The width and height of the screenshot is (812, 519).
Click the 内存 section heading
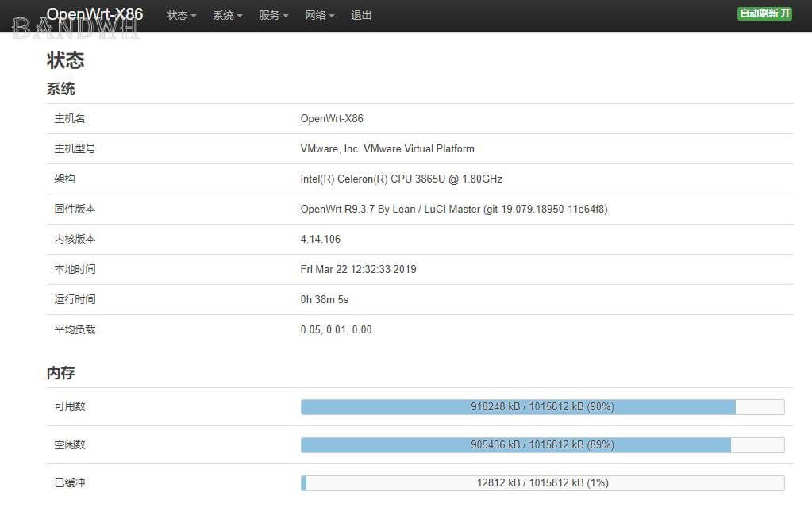pos(60,372)
